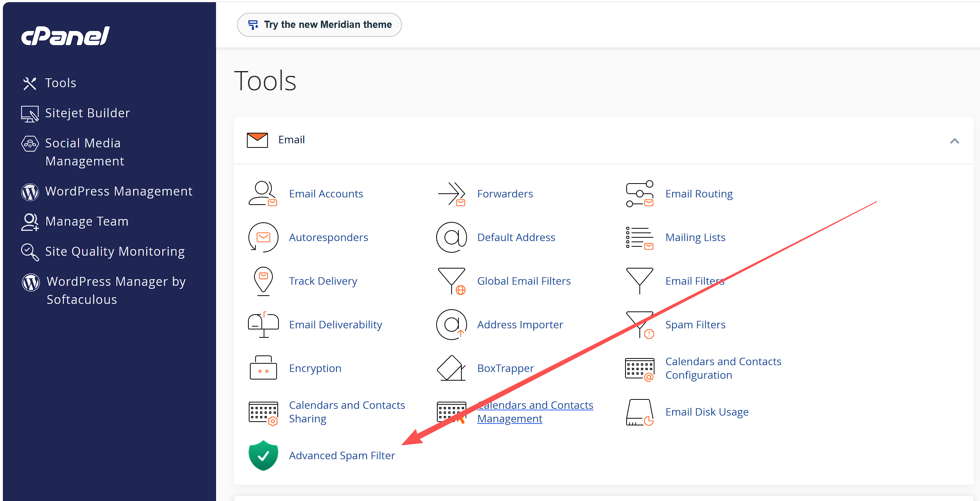Click the cPanel logo

point(65,36)
